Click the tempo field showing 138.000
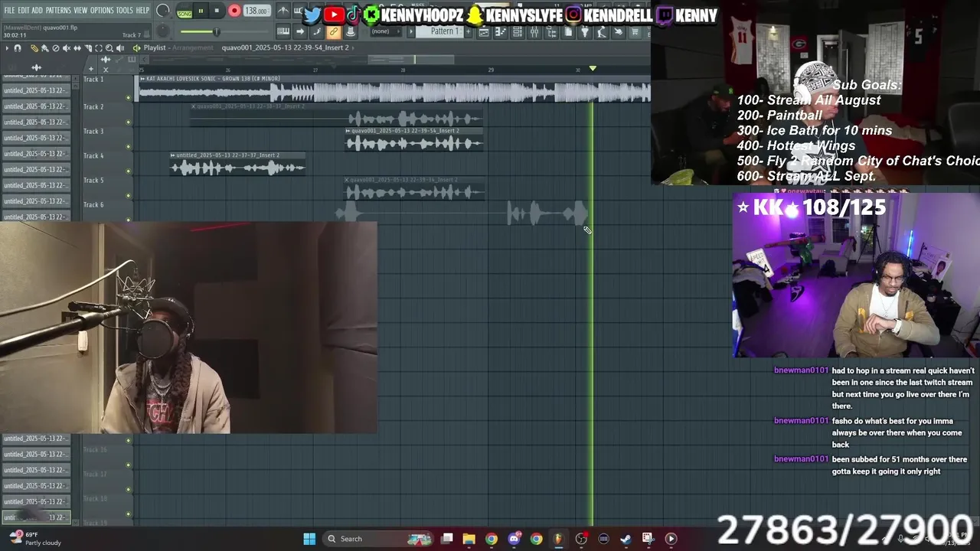 click(x=257, y=11)
